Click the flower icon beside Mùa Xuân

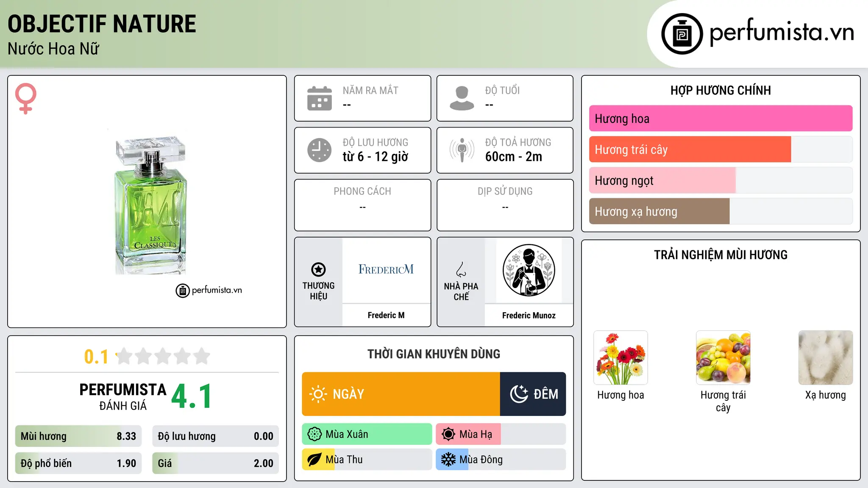point(314,434)
